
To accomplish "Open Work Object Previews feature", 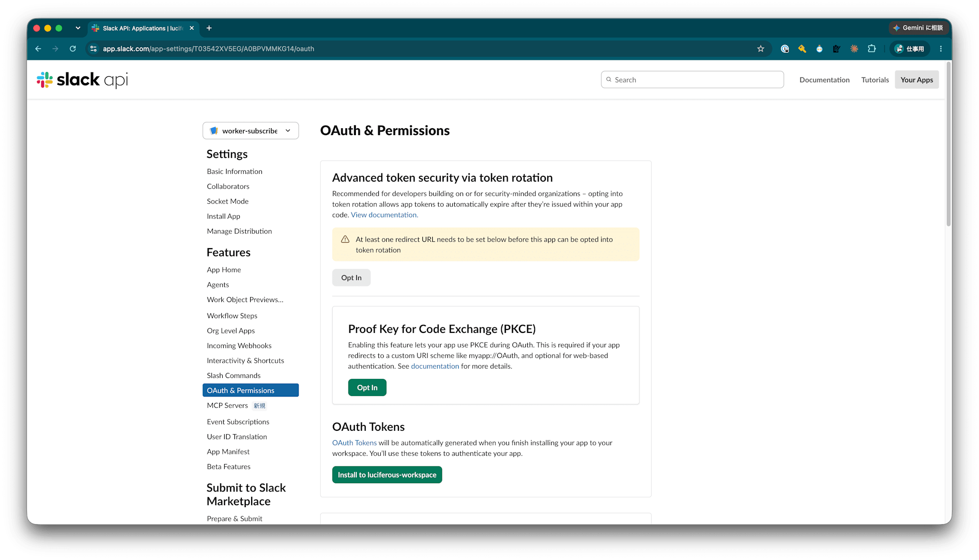I will click(245, 300).
